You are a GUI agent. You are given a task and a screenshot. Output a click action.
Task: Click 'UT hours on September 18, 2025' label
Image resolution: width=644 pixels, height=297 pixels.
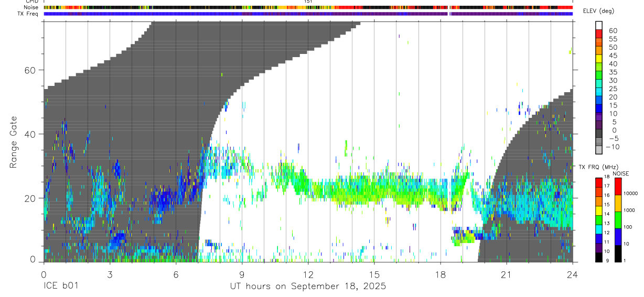308,287
